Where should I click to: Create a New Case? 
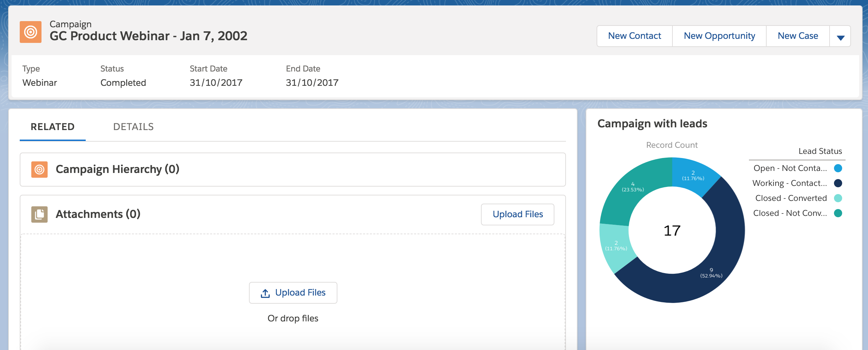(x=798, y=36)
